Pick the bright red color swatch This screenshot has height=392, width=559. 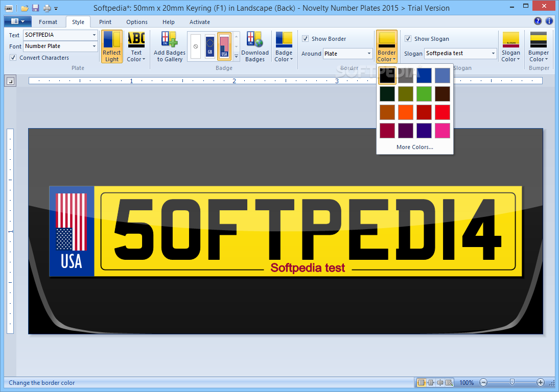[x=442, y=112]
